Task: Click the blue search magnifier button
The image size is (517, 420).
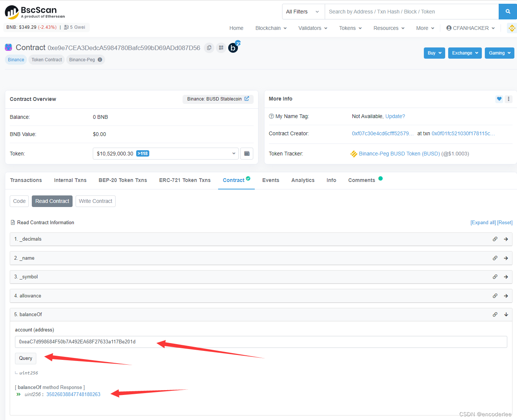Action: [x=508, y=12]
